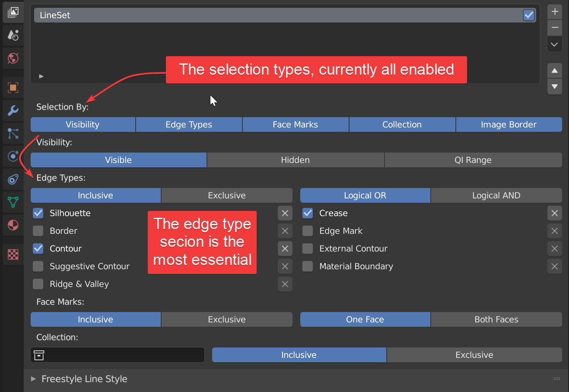Open World Properties via the globe icon
This screenshot has height=392, width=569.
(x=13, y=57)
